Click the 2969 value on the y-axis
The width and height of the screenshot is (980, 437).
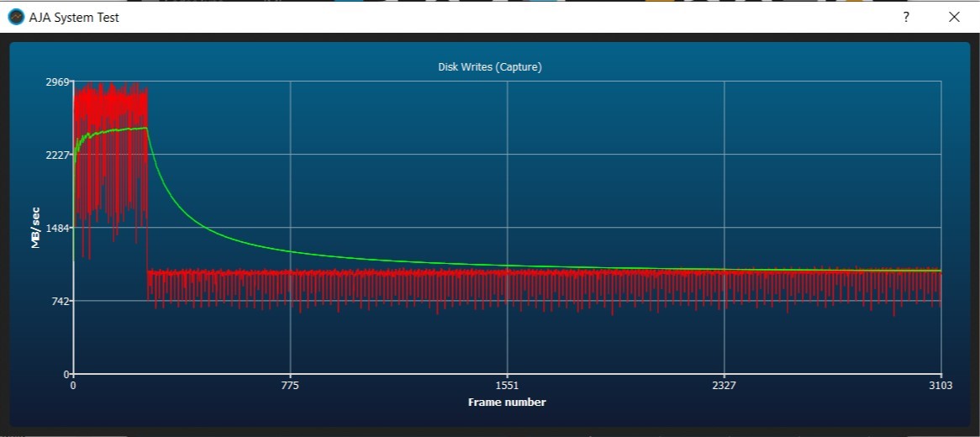tap(57, 82)
